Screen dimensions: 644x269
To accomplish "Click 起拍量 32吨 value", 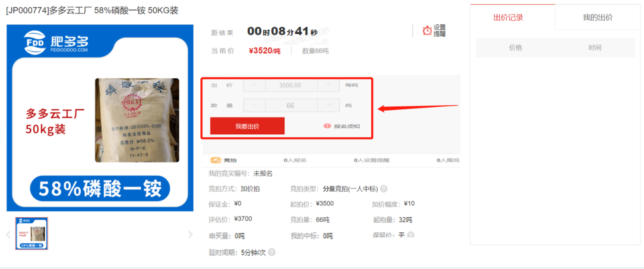I will (x=406, y=220).
